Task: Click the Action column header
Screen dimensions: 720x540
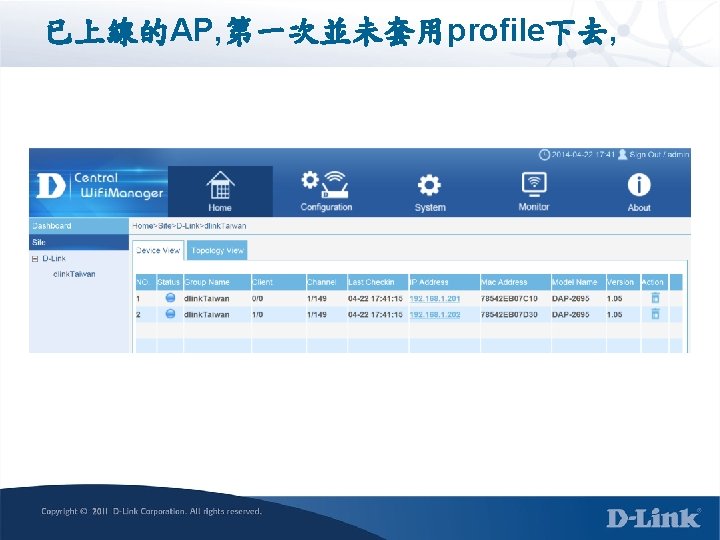Action: [654, 282]
